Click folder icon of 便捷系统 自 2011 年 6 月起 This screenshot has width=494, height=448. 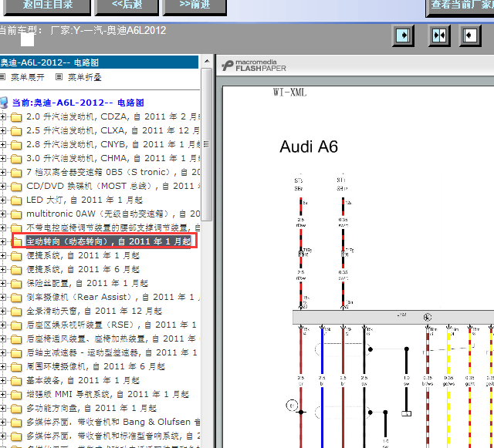click(16, 269)
